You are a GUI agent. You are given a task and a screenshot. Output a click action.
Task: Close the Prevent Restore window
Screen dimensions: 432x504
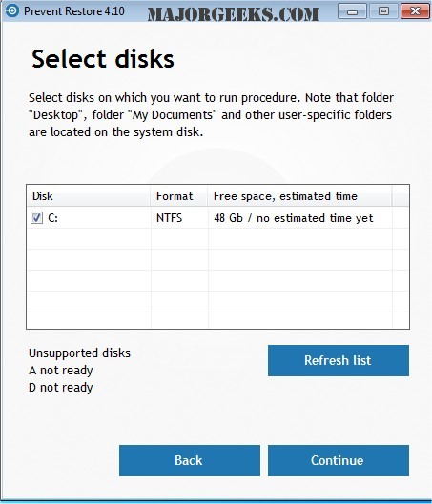pos(415,11)
